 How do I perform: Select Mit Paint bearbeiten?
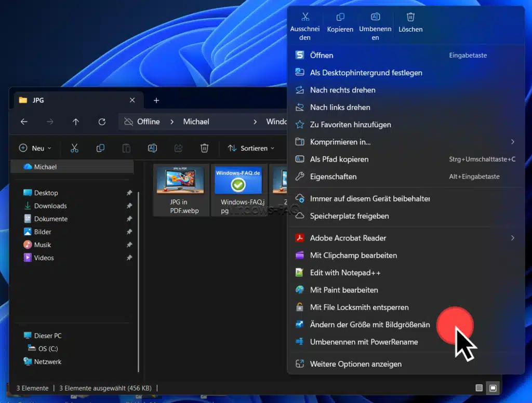(406, 290)
